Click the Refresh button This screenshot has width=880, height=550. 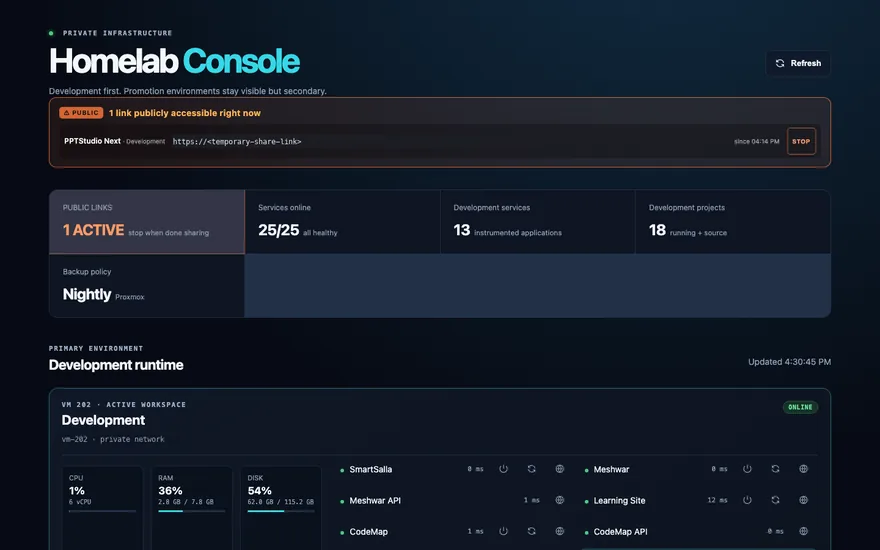pos(798,63)
